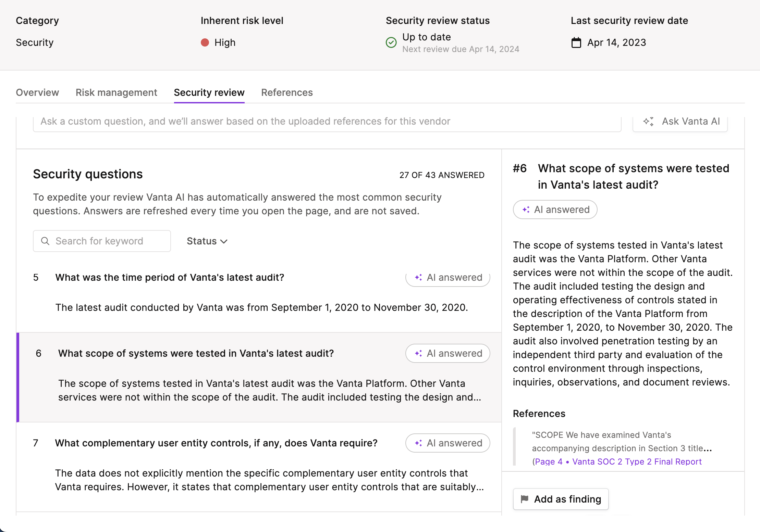Viewport: 760px width, 532px height.
Task: Click the '#6' question title in detail panel
Action: (x=621, y=177)
